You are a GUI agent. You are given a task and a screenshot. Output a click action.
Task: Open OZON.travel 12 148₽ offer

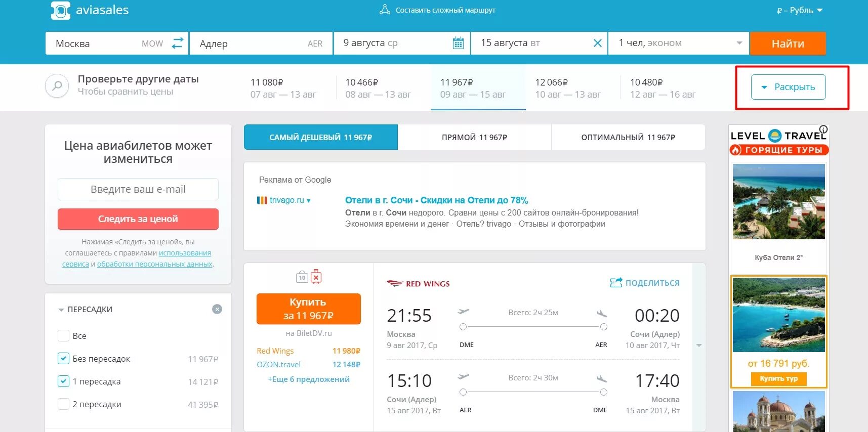308,365
